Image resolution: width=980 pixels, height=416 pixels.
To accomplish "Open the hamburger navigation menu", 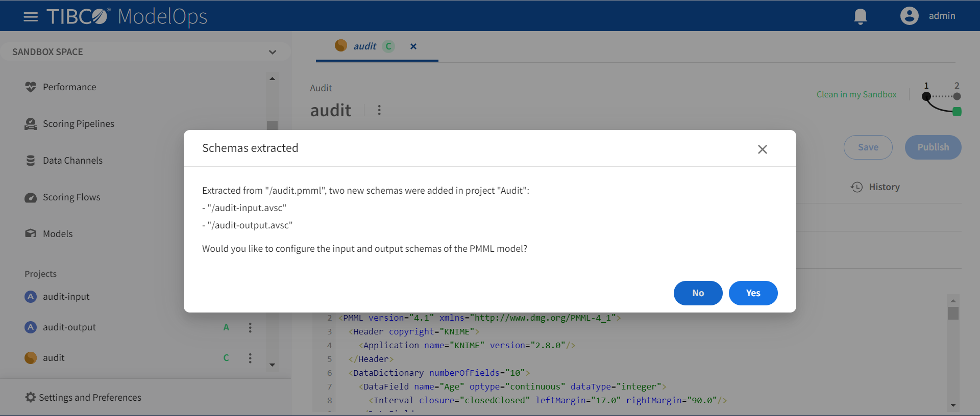I will point(31,17).
